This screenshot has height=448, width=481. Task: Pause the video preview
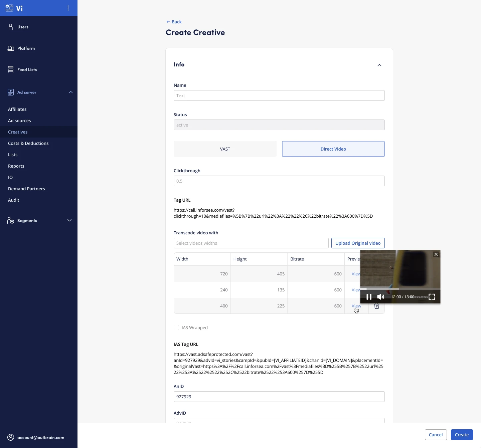pos(369,297)
